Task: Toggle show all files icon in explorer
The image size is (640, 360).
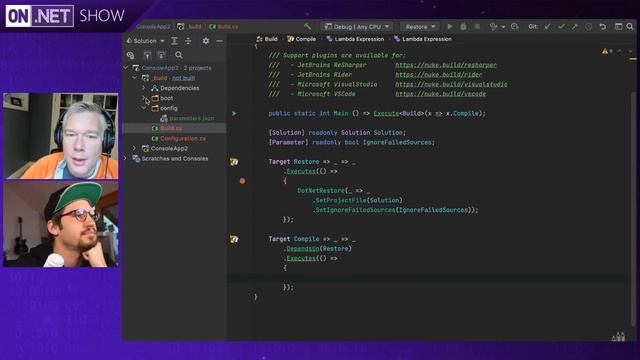Action: click(x=131, y=55)
